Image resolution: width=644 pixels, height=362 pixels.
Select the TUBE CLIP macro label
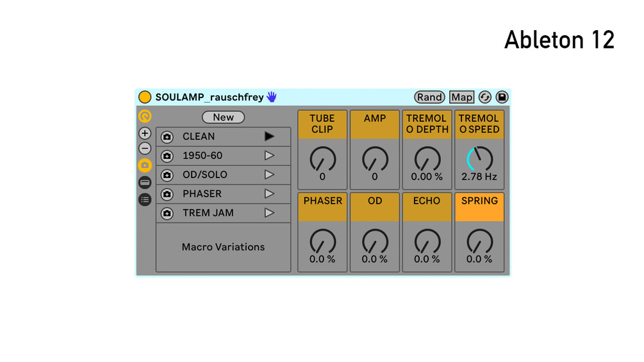[x=322, y=124]
